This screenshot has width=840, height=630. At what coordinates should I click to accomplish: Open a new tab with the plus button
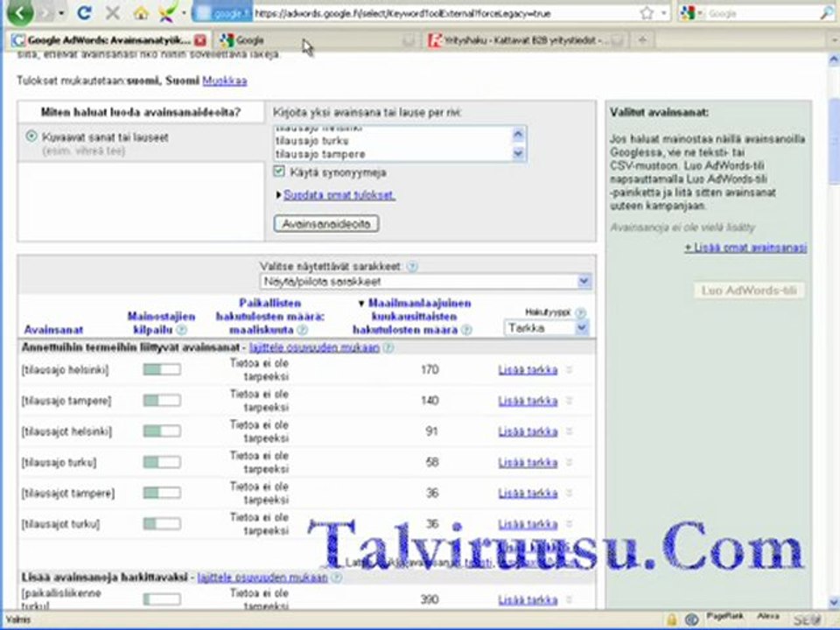pos(643,39)
